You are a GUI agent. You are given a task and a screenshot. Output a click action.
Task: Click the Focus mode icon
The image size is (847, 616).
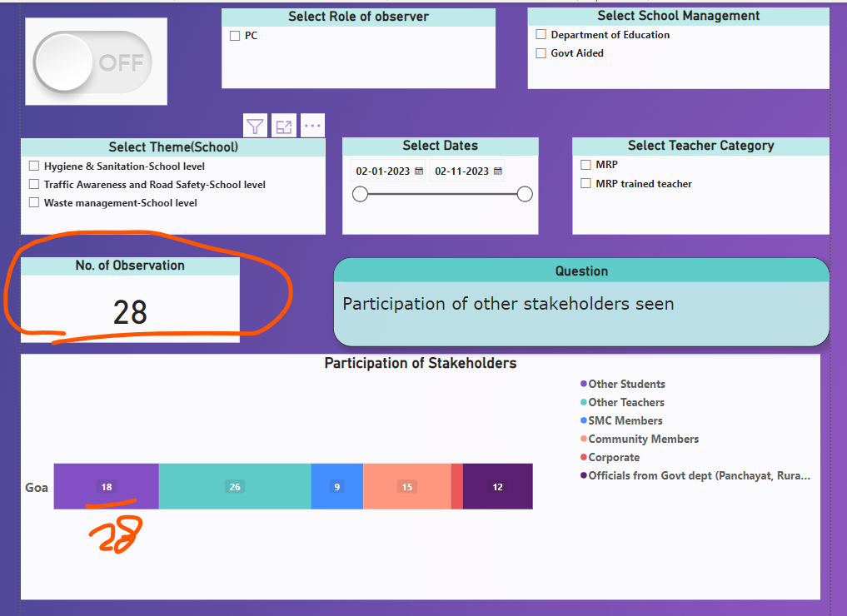(x=284, y=127)
